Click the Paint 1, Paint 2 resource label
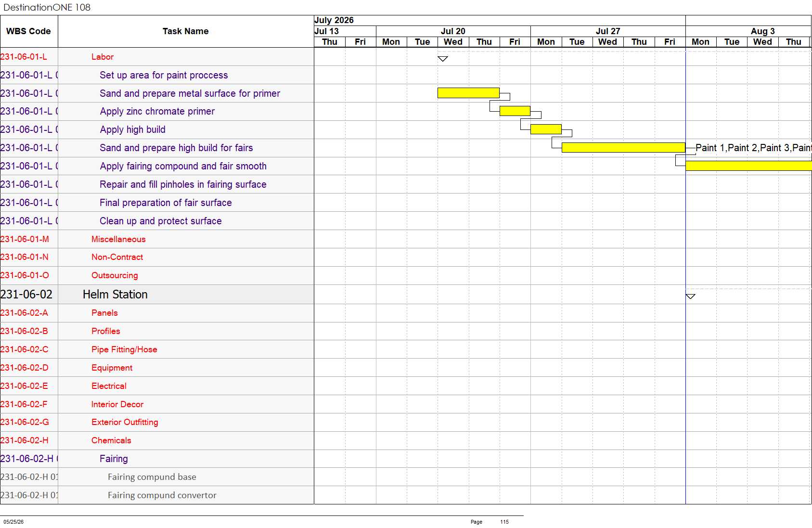This screenshot has height=528, width=812. (753, 148)
